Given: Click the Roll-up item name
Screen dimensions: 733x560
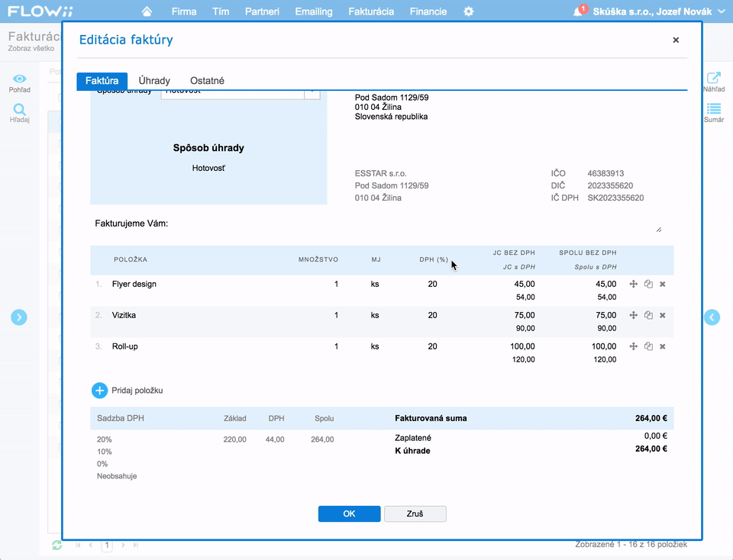Looking at the screenshot, I should pyautogui.click(x=124, y=346).
